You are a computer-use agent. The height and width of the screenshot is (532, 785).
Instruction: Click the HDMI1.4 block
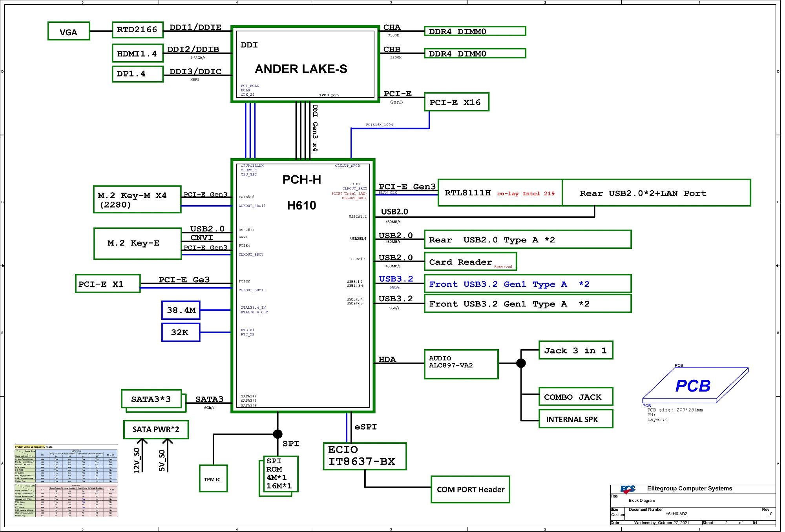[x=137, y=53]
